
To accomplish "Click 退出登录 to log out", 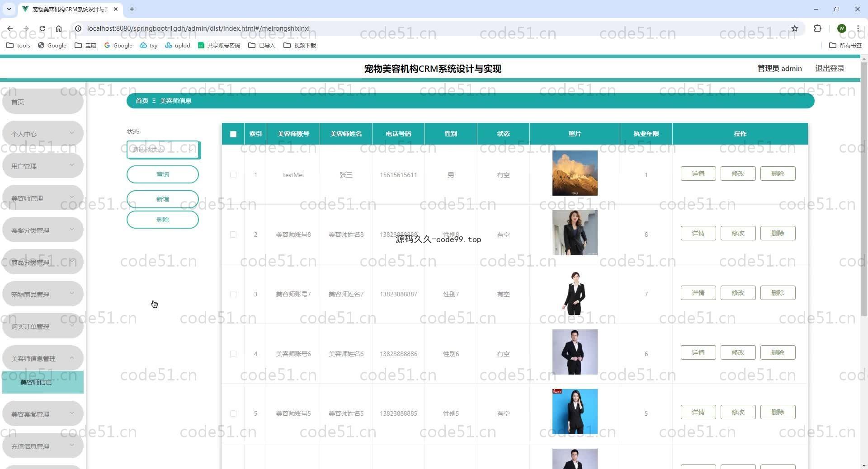I will point(830,68).
